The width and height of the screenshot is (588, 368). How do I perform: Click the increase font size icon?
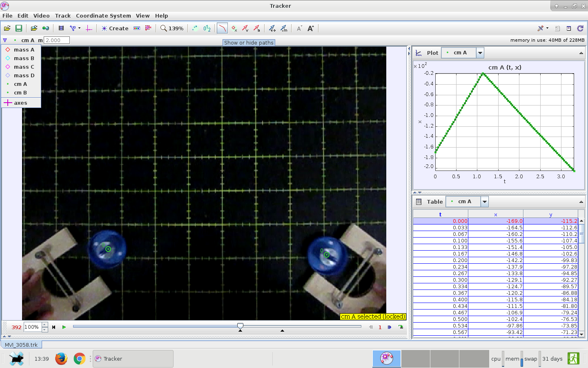coord(311,28)
